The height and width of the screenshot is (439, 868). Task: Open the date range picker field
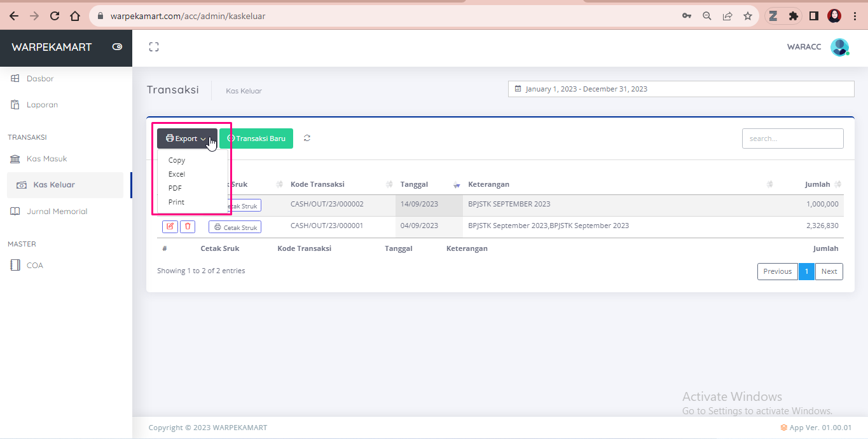681,89
